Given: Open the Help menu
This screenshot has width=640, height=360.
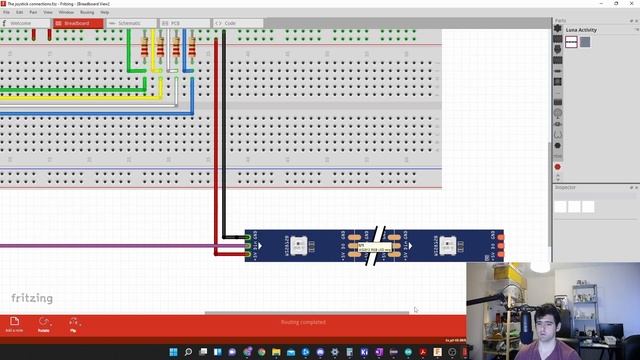Looking at the screenshot, I should (104, 12).
